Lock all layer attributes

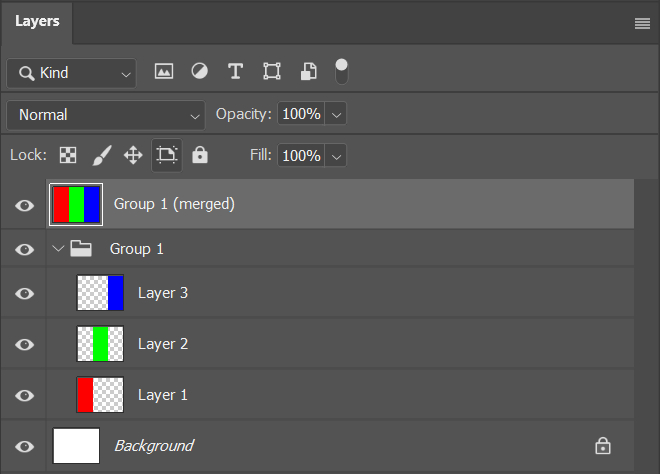pyautogui.click(x=200, y=155)
